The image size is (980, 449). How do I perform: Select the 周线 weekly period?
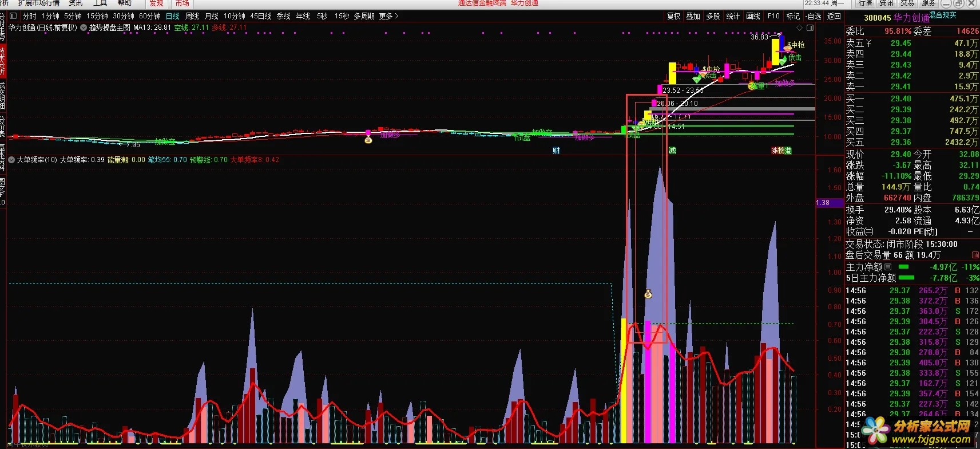192,16
